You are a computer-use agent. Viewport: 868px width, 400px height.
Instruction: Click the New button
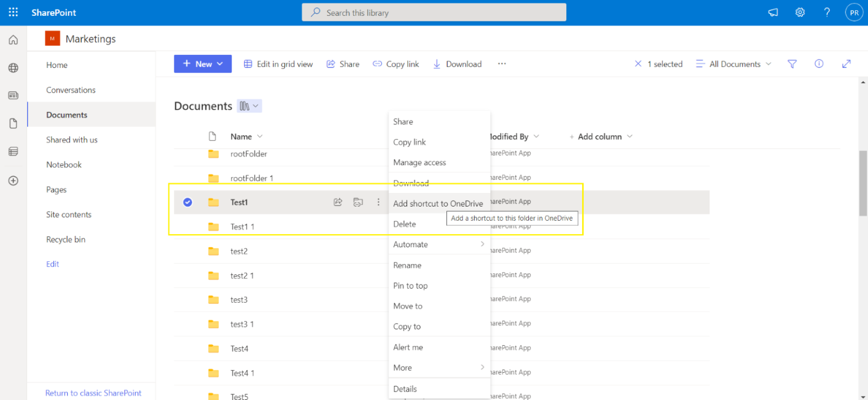[202, 63]
